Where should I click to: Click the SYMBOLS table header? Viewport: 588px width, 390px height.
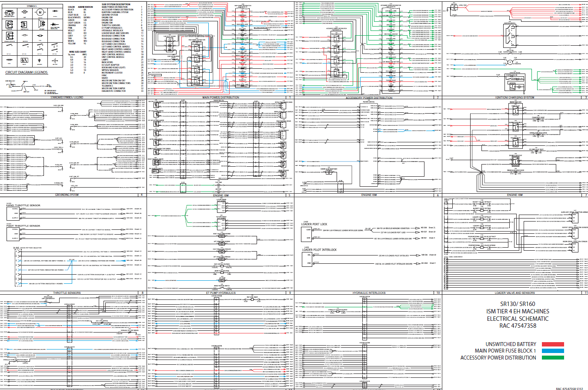[x=32, y=6]
